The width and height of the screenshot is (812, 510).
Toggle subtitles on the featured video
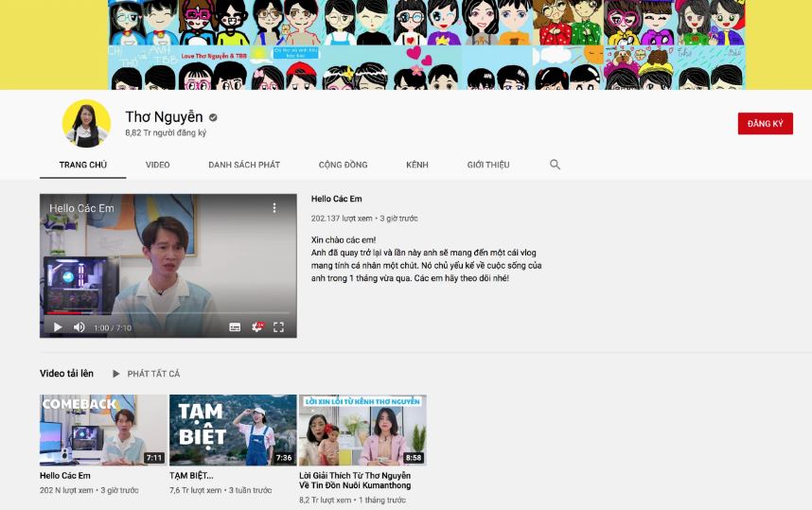(235, 327)
